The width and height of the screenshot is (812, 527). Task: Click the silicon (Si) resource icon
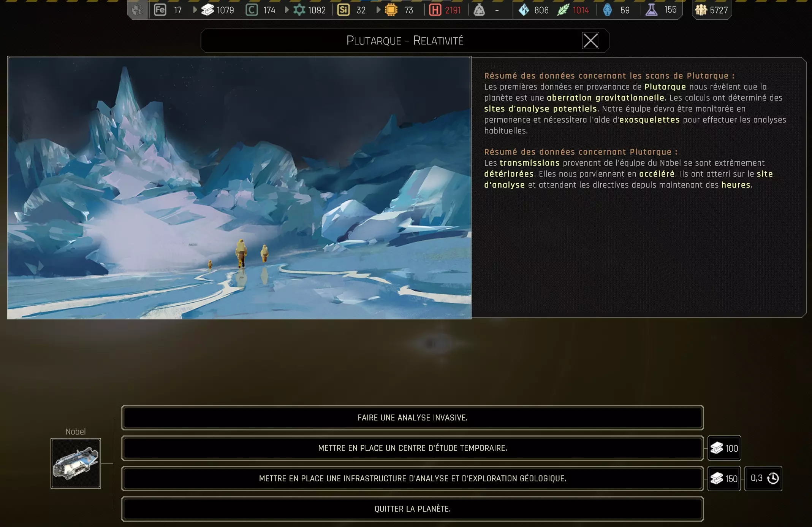[343, 10]
